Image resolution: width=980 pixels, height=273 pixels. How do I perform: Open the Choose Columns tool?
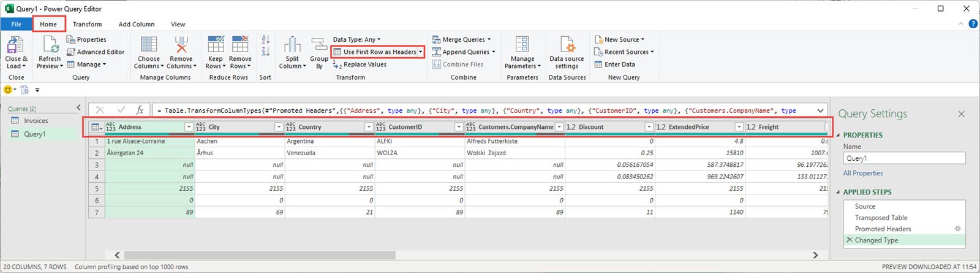coord(148,45)
